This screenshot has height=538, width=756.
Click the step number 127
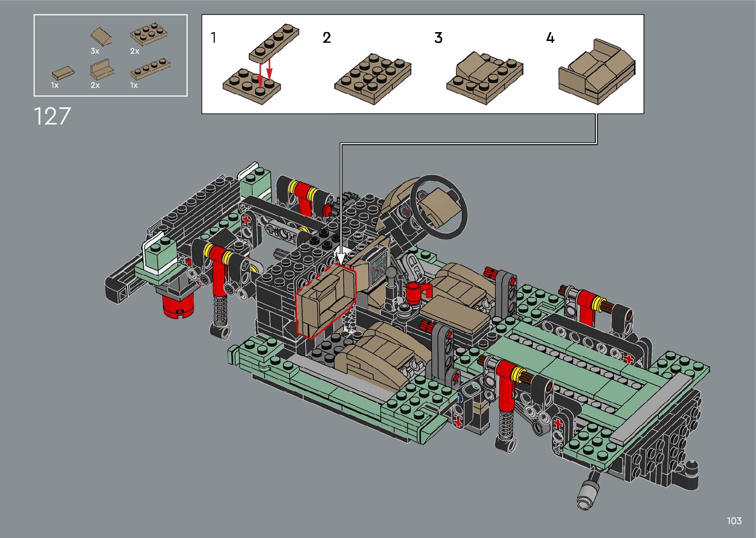tap(52, 117)
